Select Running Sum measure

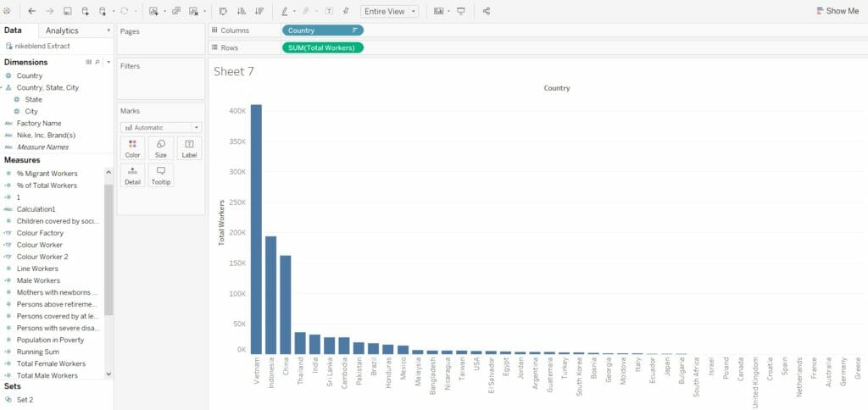(x=37, y=352)
